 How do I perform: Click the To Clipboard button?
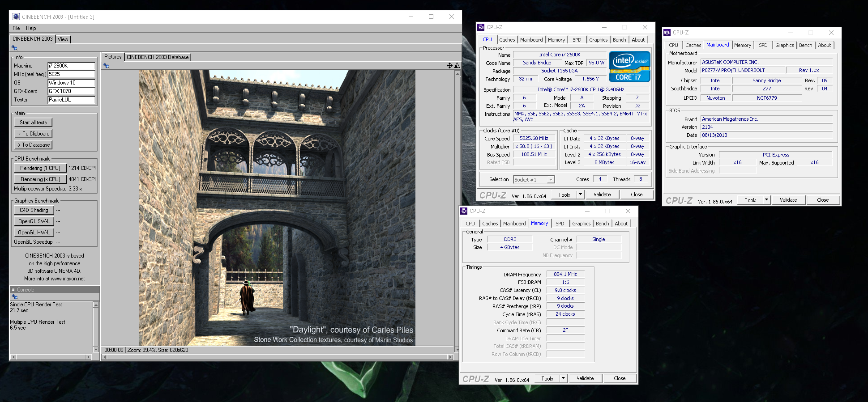tap(33, 134)
